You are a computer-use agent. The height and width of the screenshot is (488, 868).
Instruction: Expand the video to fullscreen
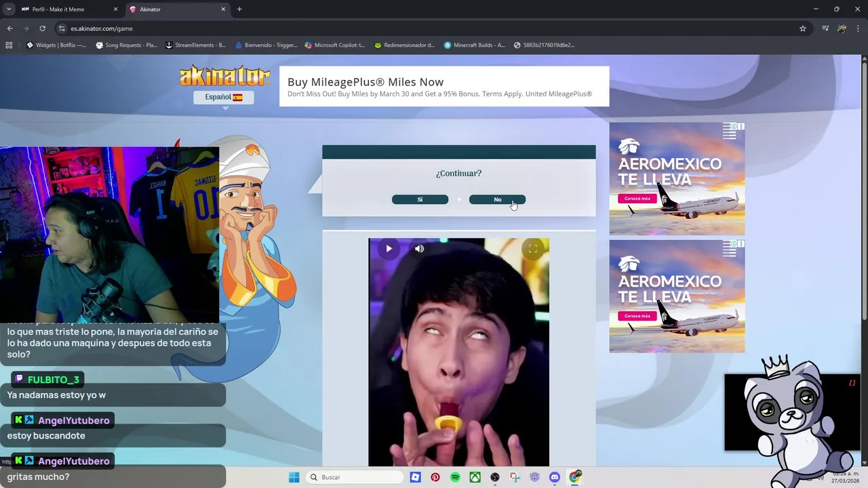click(x=533, y=249)
